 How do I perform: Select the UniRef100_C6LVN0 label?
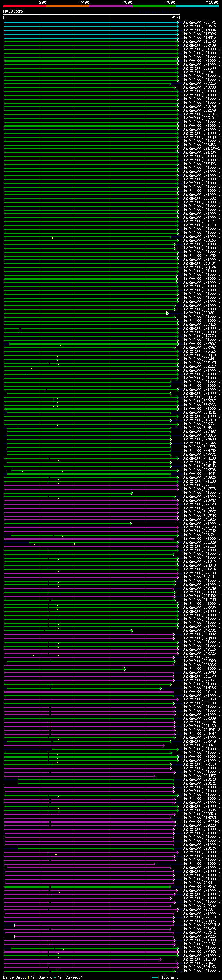click(x=199, y=256)
